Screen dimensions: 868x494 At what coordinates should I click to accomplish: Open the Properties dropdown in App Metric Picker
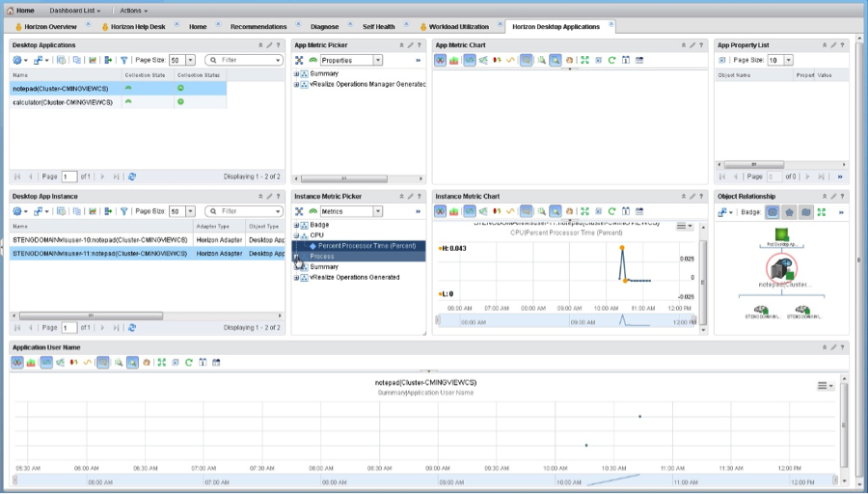pos(378,60)
